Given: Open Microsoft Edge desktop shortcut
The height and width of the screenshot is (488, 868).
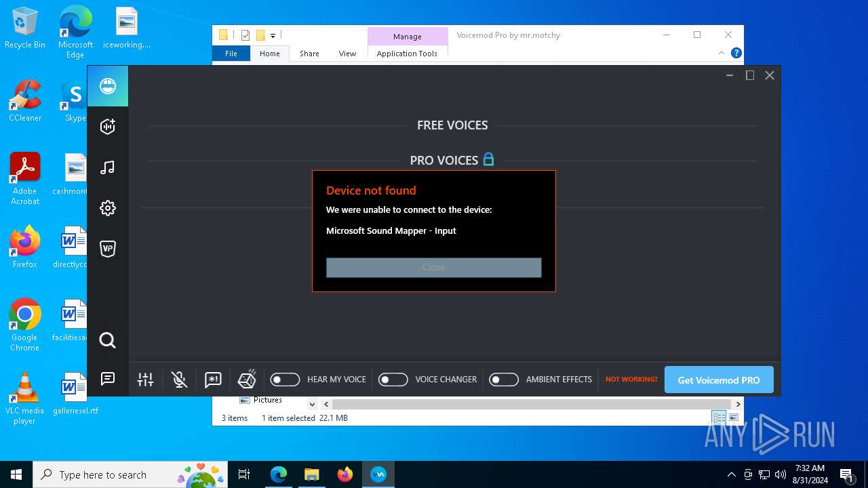Looking at the screenshot, I should [x=75, y=32].
